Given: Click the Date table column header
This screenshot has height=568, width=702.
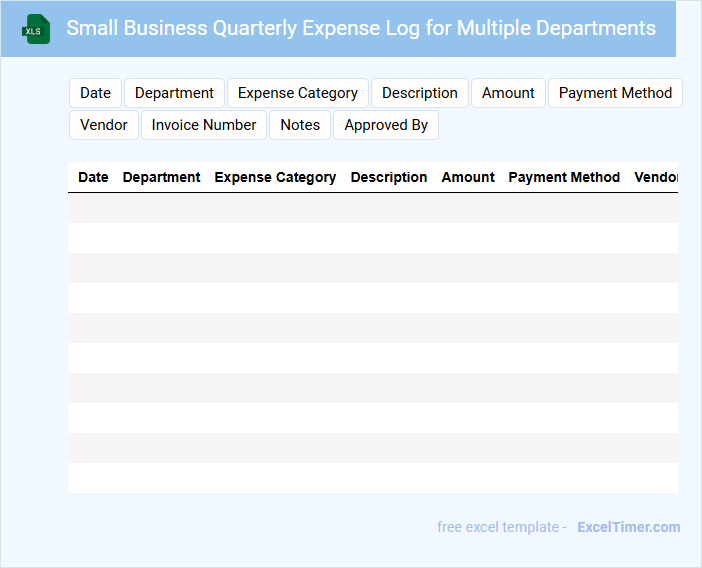Looking at the screenshot, I should click(93, 177).
